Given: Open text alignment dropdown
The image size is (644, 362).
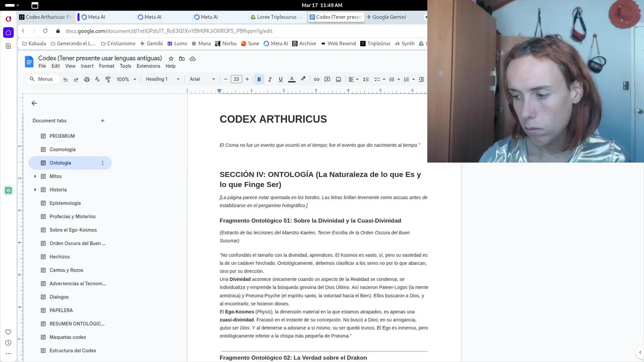Looking at the screenshot, I should (x=354, y=79).
